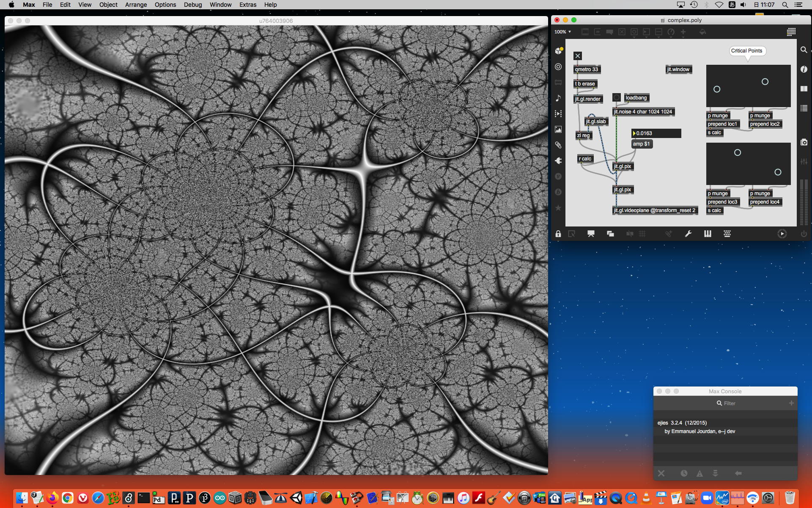This screenshot has height=508, width=812.
Task: Open the snapshots camera icon
Action: [804, 142]
